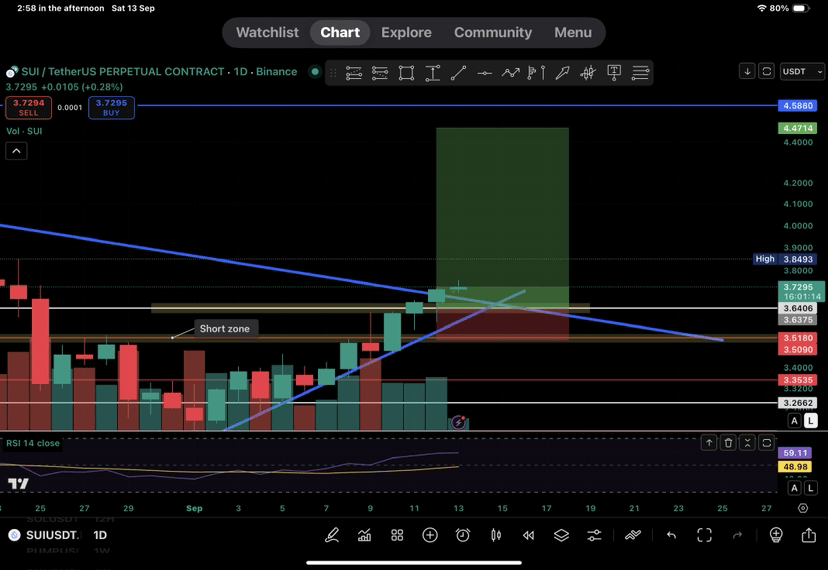Toggle Log scale L on RSI pane
This screenshot has height=570, width=828.
[811, 488]
